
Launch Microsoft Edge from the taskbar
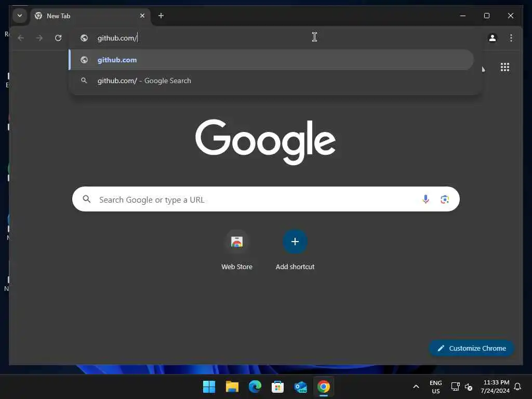tap(255, 387)
